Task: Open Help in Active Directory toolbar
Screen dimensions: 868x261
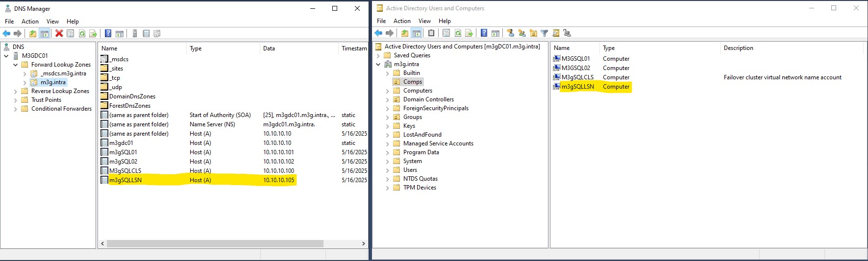Action: point(484,33)
